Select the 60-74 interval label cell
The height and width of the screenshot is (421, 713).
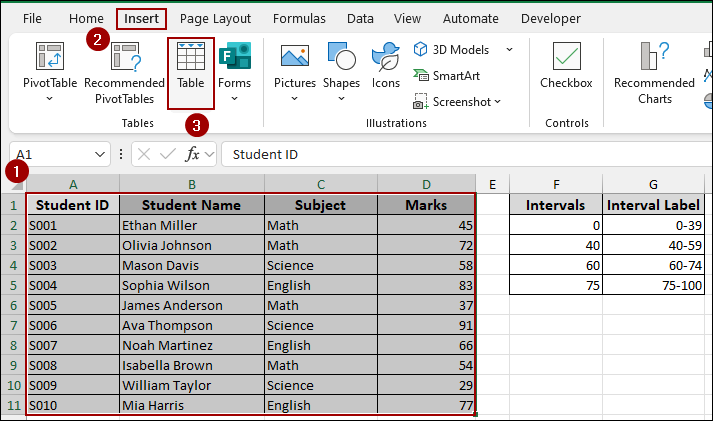click(x=653, y=265)
